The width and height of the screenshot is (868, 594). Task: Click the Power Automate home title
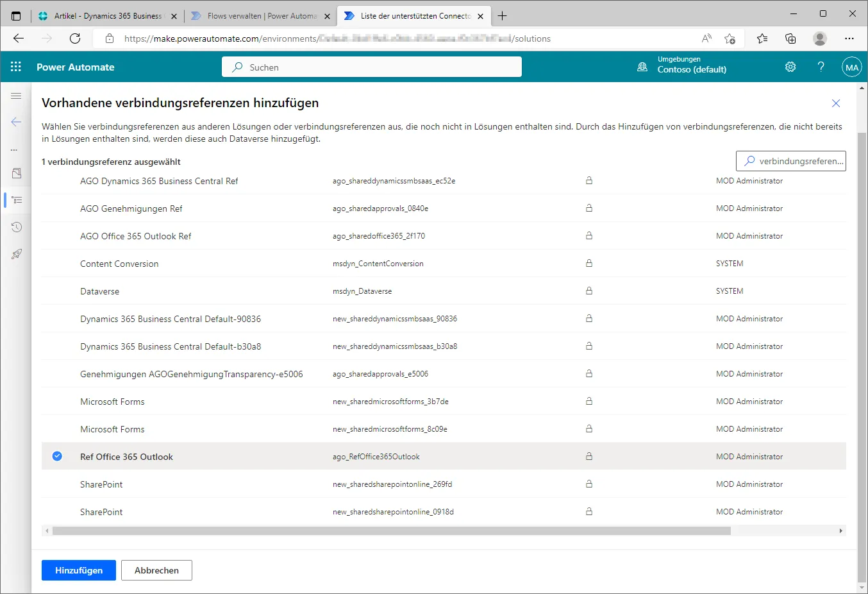[x=76, y=67]
